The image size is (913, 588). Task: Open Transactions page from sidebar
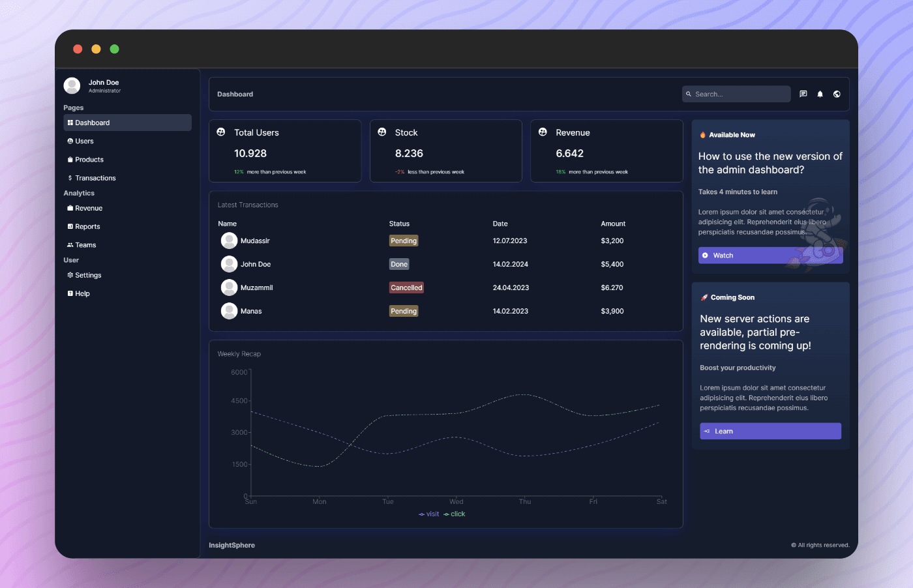tap(95, 178)
